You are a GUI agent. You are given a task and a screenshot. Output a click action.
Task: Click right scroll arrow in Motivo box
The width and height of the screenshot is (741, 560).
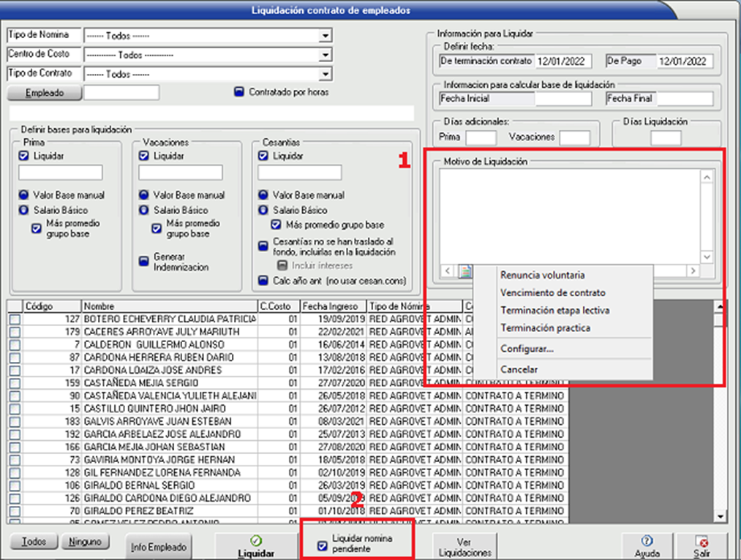692,271
